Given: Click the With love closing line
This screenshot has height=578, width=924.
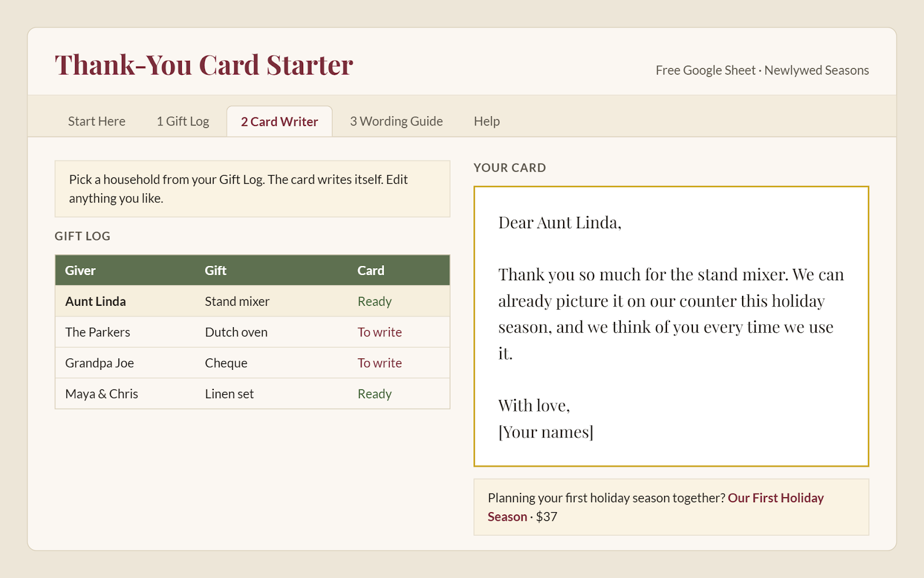Looking at the screenshot, I should click(x=534, y=406).
